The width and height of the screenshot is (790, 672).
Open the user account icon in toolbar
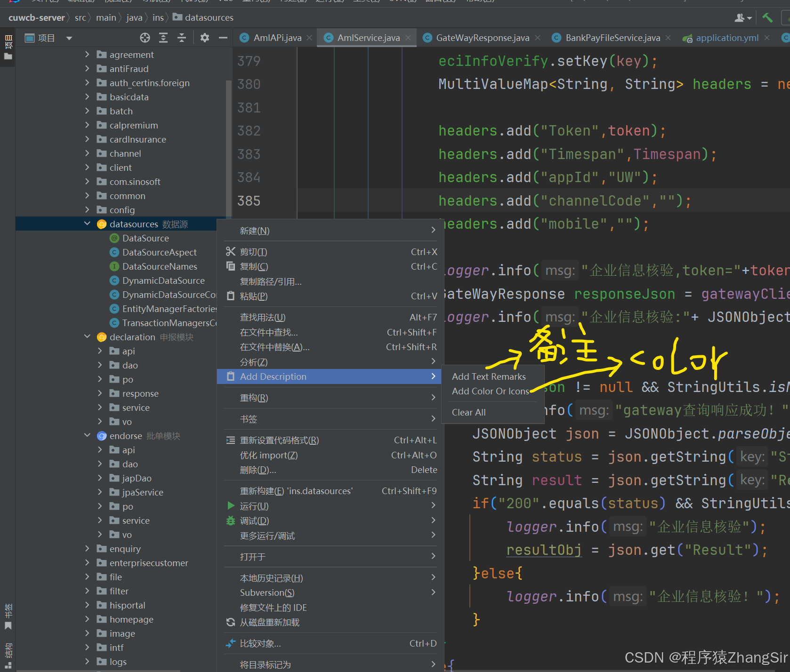click(742, 18)
